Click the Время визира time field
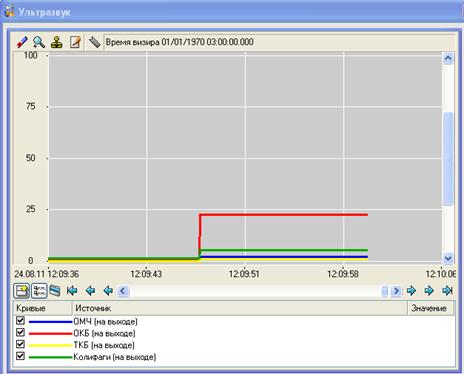 coord(279,42)
